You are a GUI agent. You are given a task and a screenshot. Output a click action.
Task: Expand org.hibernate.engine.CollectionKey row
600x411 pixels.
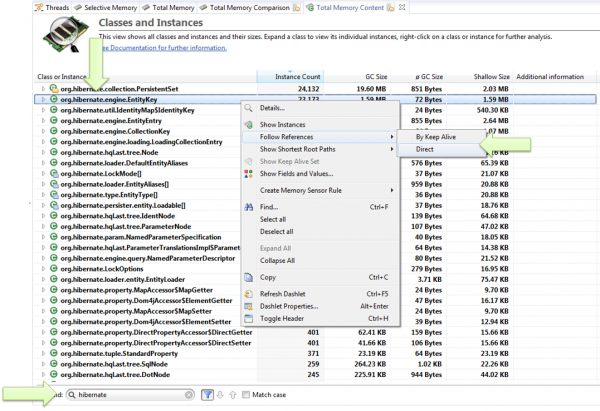(x=43, y=131)
